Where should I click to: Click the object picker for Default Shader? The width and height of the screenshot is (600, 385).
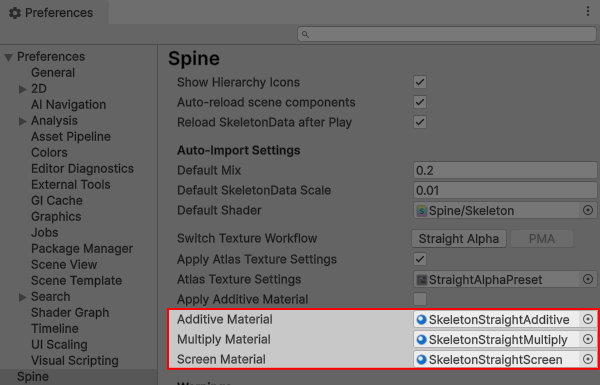588,210
